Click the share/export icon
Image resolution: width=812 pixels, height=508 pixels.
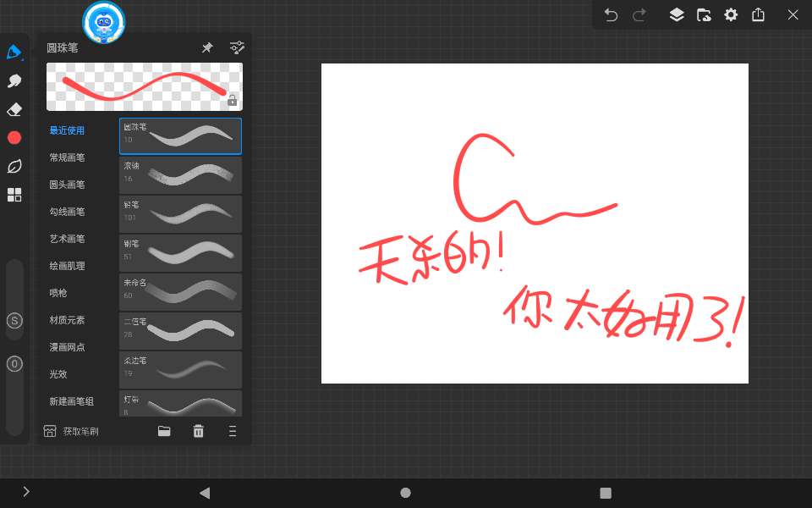click(x=759, y=15)
